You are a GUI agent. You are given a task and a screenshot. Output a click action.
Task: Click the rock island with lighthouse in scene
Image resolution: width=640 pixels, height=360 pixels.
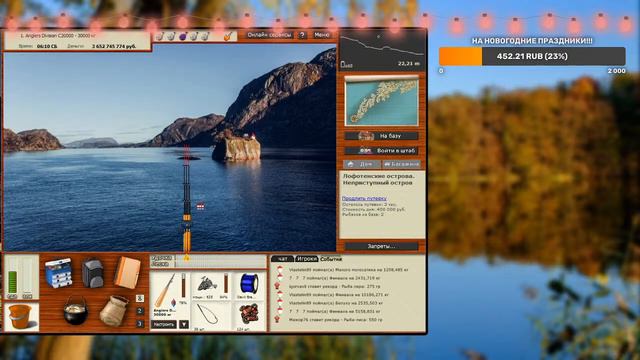[x=237, y=148]
